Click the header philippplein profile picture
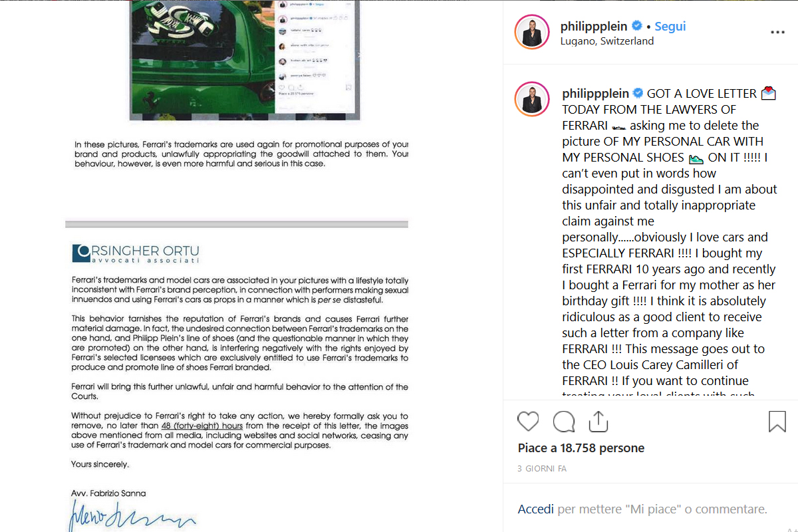 531,32
